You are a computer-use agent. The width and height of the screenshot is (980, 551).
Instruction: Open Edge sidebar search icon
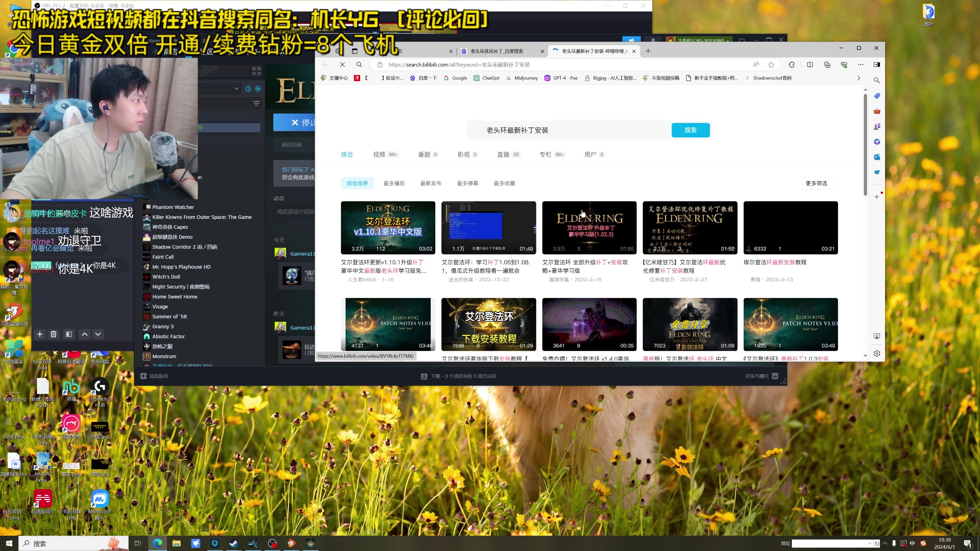[877, 80]
